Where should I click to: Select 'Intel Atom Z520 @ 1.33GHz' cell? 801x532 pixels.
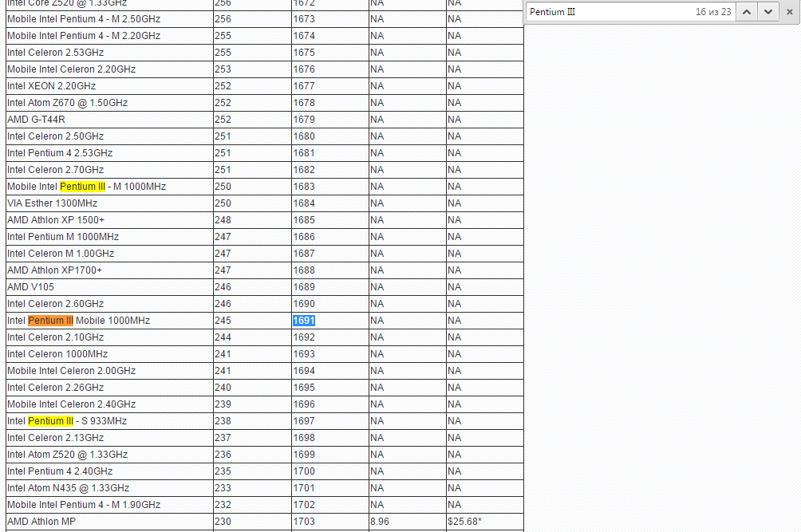pos(109,455)
